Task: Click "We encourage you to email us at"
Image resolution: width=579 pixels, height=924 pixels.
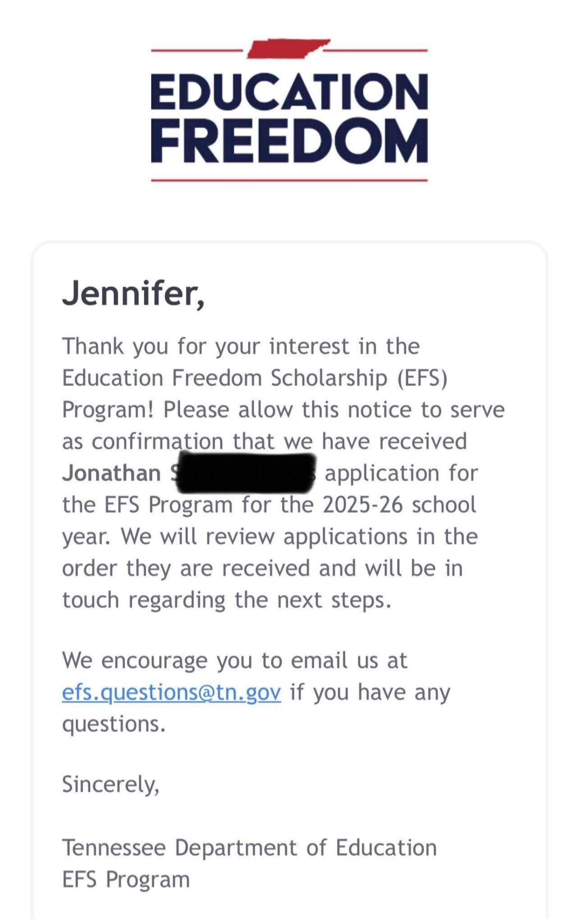Action: click(x=234, y=661)
